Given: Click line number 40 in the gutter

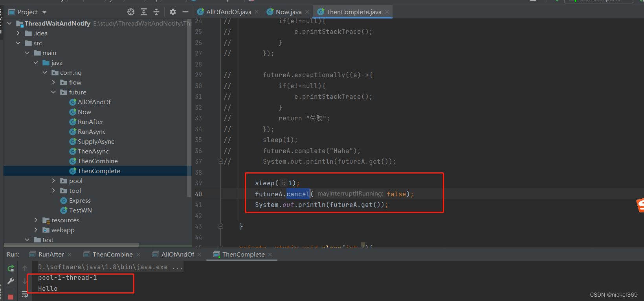Looking at the screenshot, I should tap(198, 194).
